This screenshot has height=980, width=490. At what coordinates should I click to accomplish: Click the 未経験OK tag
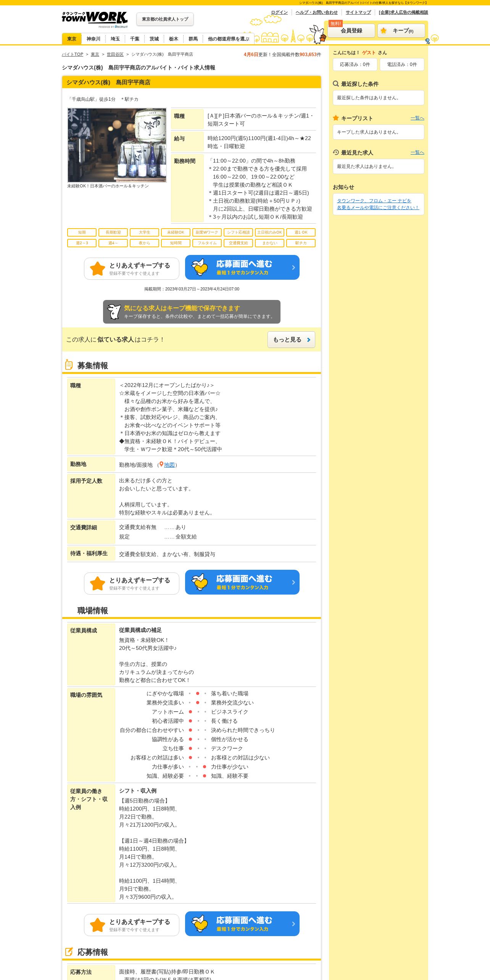pos(176,232)
